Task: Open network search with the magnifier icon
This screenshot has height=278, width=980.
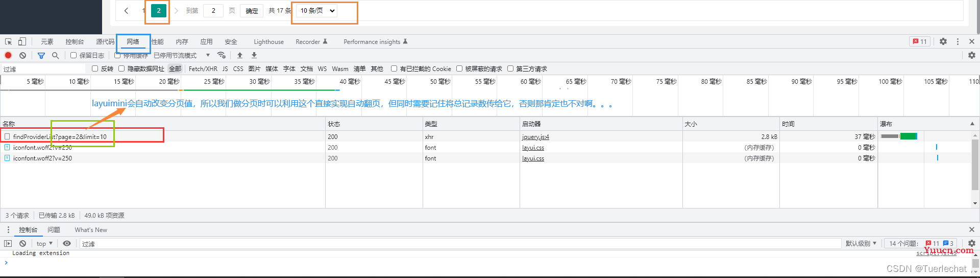Action: (55, 55)
